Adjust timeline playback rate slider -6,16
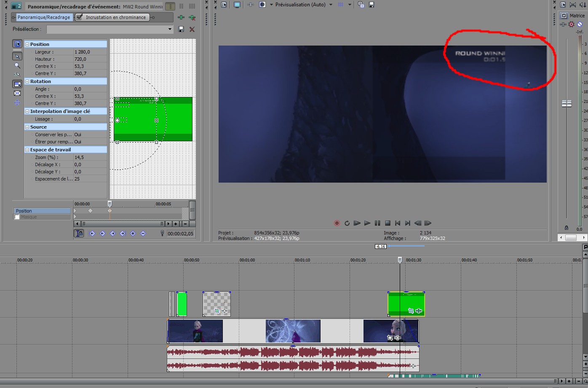The width and height of the screenshot is (588, 388). tap(381, 246)
